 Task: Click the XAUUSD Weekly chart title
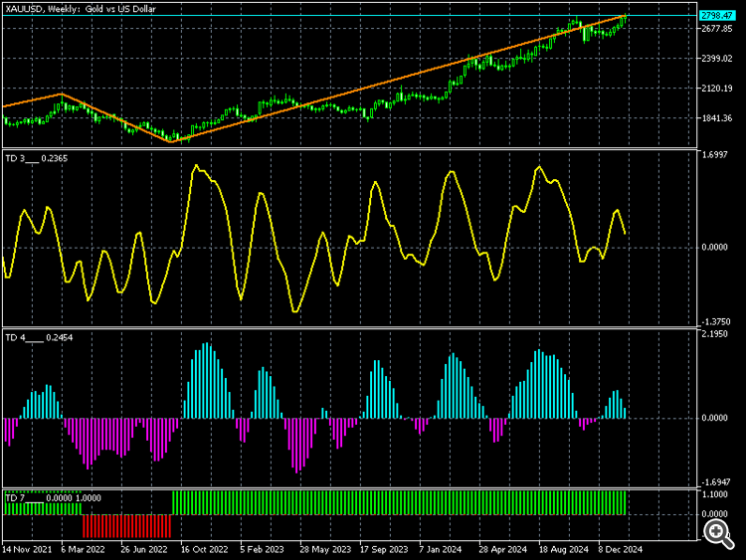(x=81, y=9)
